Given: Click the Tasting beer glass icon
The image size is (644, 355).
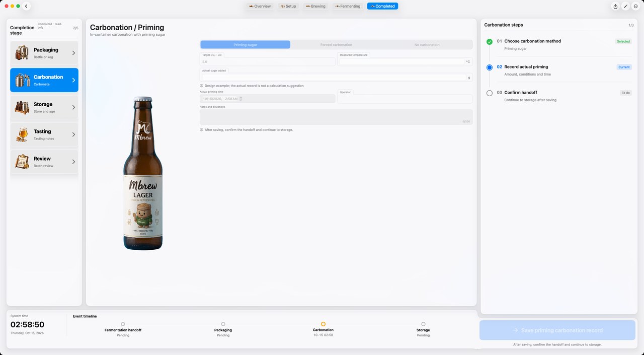Looking at the screenshot, I should (x=22, y=134).
